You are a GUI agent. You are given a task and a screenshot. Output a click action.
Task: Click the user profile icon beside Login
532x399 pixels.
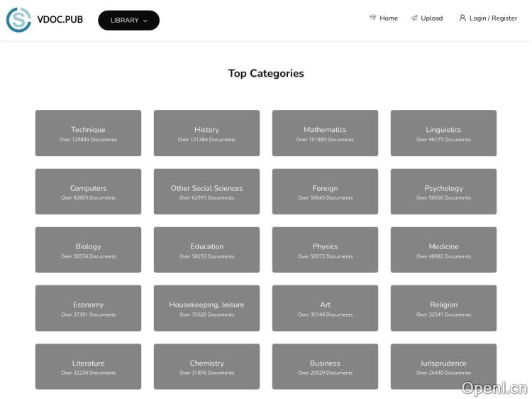click(x=462, y=18)
